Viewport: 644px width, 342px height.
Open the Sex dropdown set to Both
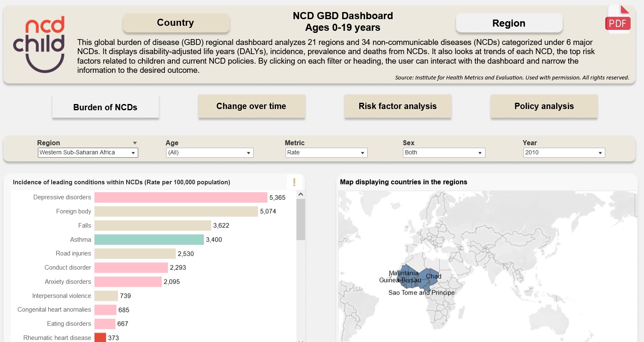click(x=444, y=153)
